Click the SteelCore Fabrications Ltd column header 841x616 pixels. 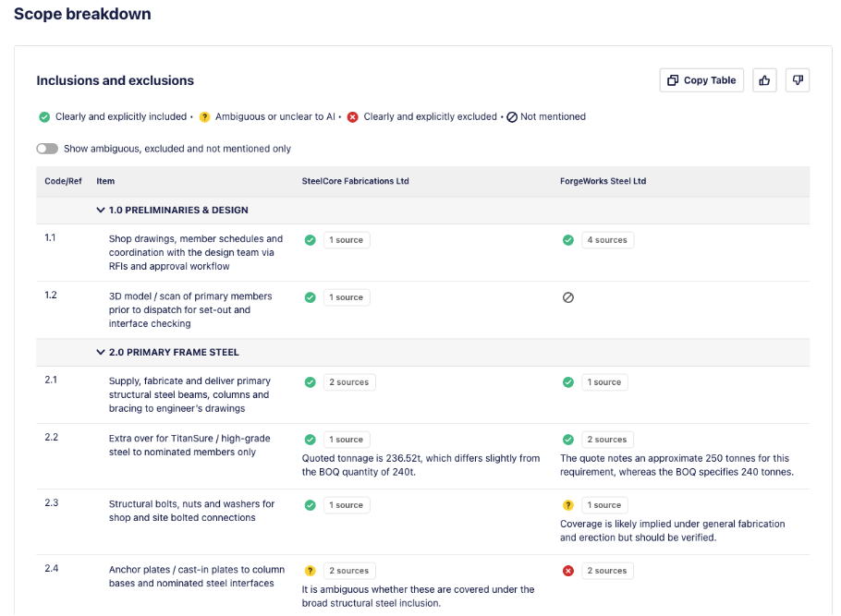coord(355,181)
